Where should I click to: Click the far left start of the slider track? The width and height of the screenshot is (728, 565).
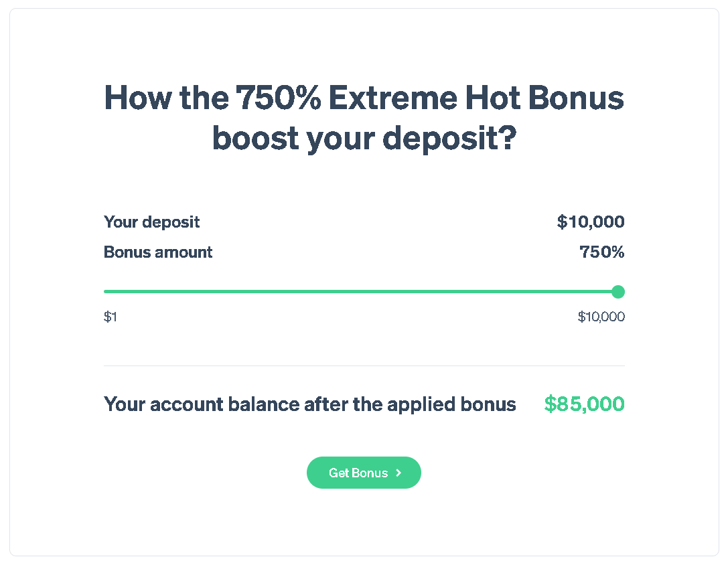click(106, 292)
